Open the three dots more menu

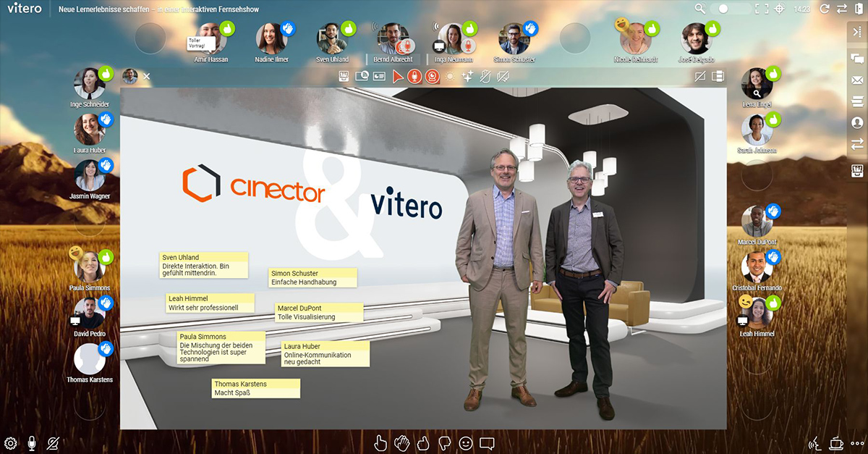[857, 442]
